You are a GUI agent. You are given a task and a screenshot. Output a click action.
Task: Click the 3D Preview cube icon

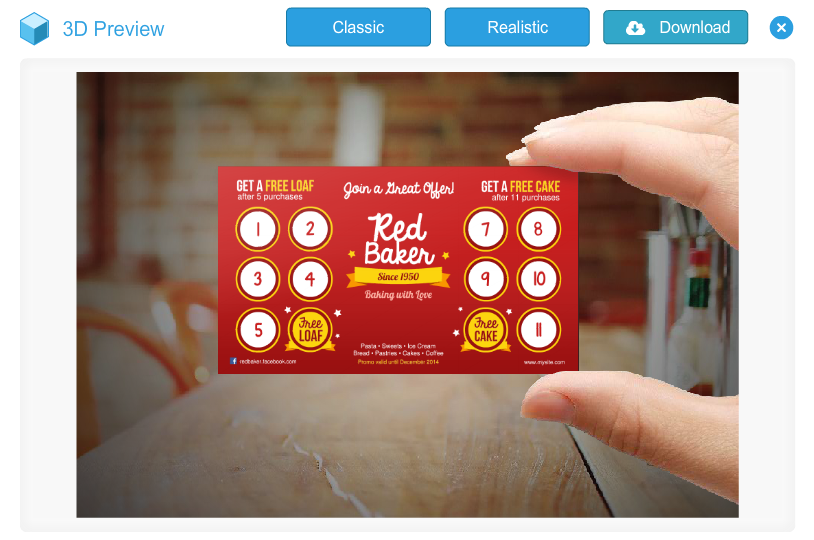coord(34,29)
